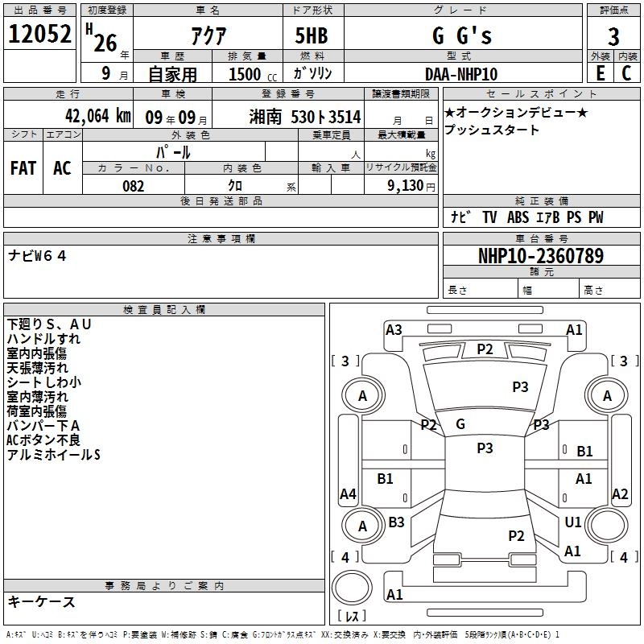Click A3 mark on front bumper diagram
The height and width of the screenshot is (644, 644).
coord(394,330)
